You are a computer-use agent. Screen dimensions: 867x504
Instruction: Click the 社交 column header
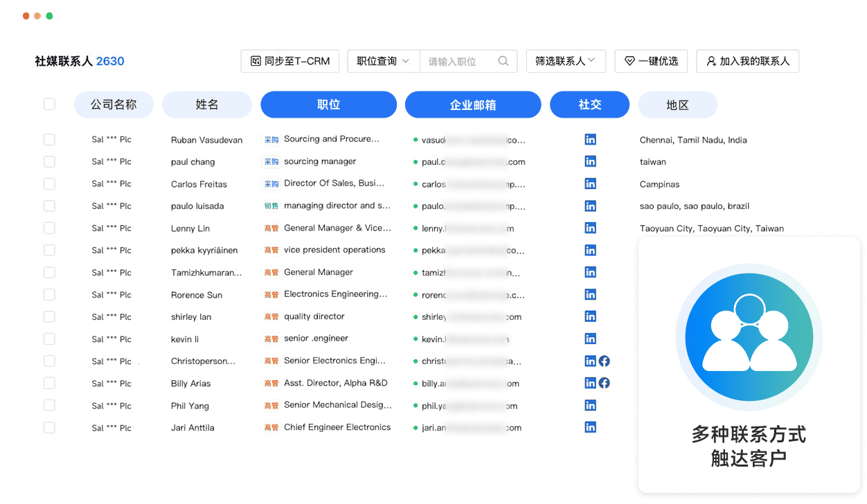tap(589, 104)
